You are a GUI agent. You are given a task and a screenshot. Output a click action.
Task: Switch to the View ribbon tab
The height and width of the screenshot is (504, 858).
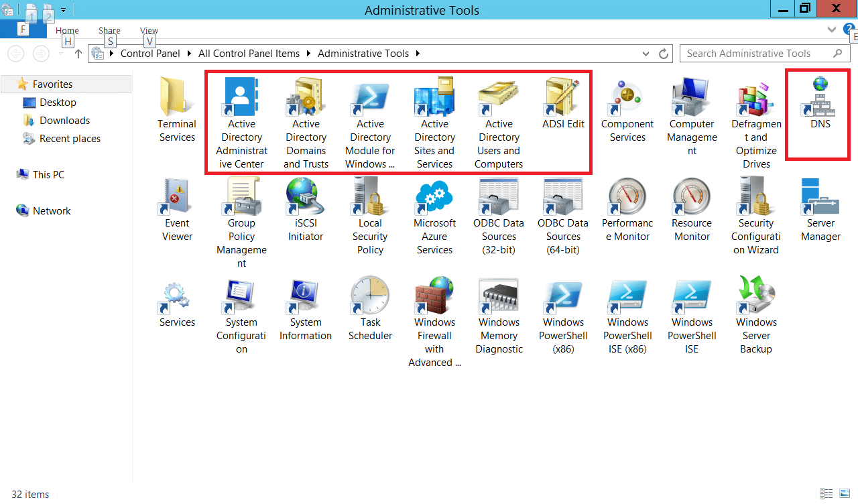(149, 30)
